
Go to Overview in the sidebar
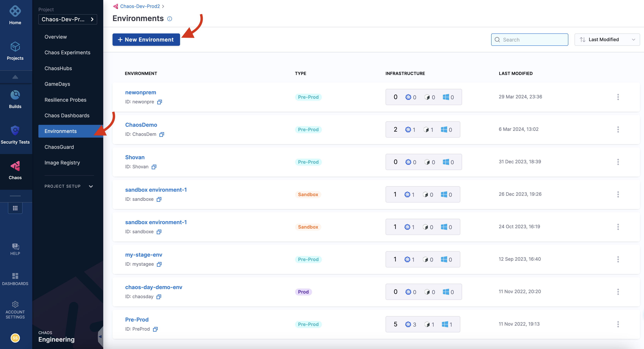pyautogui.click(x=56, y=37)
